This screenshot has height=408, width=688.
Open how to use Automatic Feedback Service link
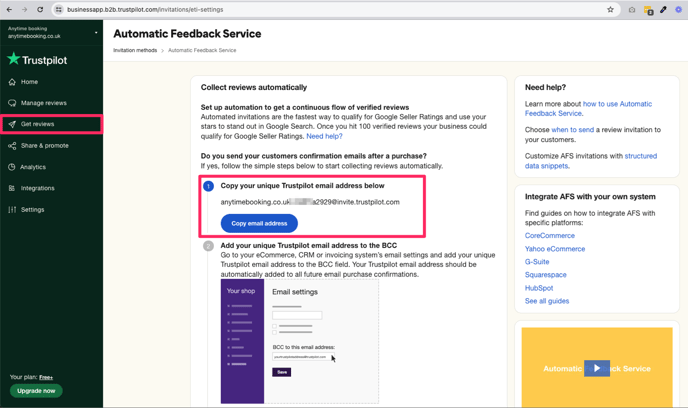pos(588,109)
